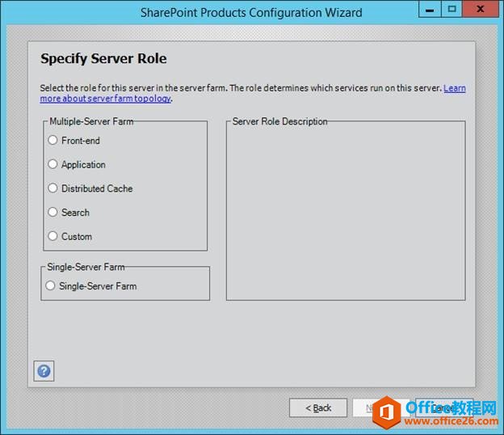
Task: Maximize the Configuration Wizard window
Action: [x=451, y=9]
